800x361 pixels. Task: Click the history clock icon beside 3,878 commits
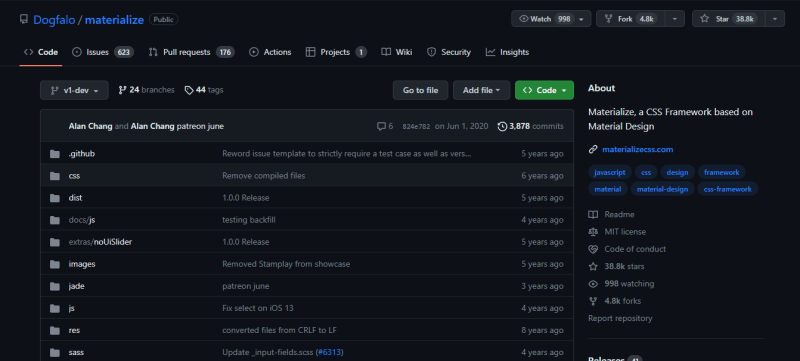[502, 126]
